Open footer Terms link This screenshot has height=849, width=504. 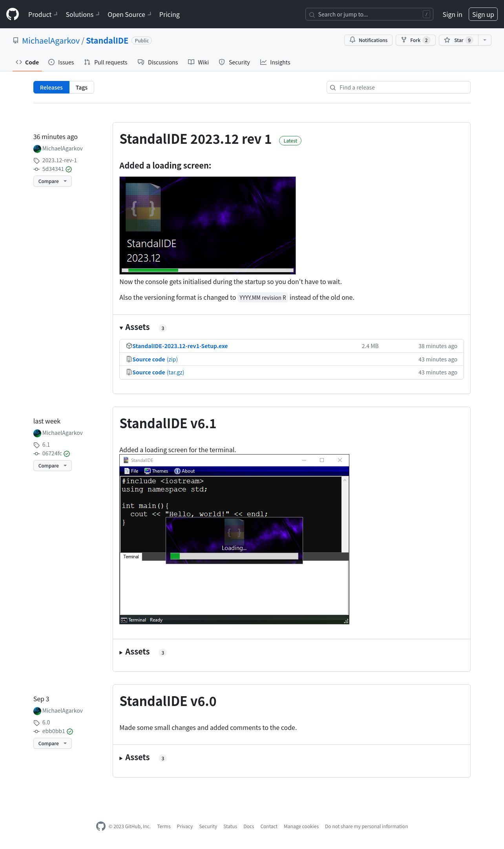click(x=164, y=826)
